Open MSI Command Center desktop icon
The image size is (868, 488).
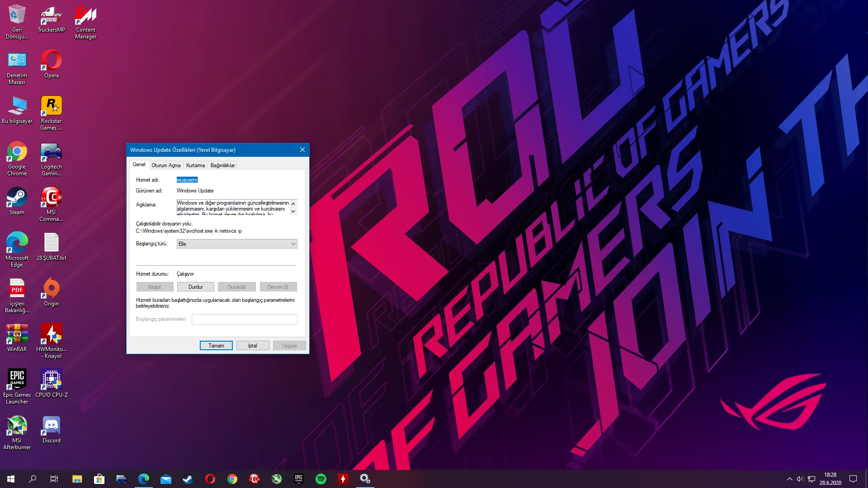pos(51,204)
